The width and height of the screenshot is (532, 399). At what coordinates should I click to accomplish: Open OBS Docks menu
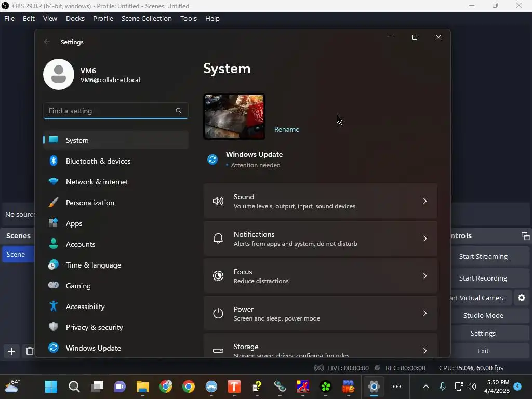click(x=75, y=18)
